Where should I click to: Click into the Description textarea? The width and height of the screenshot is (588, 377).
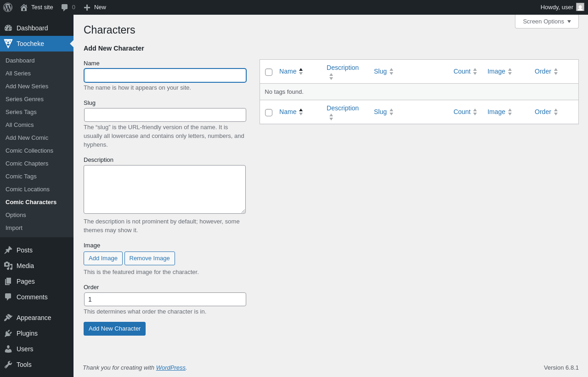click(x=164, y=189)
